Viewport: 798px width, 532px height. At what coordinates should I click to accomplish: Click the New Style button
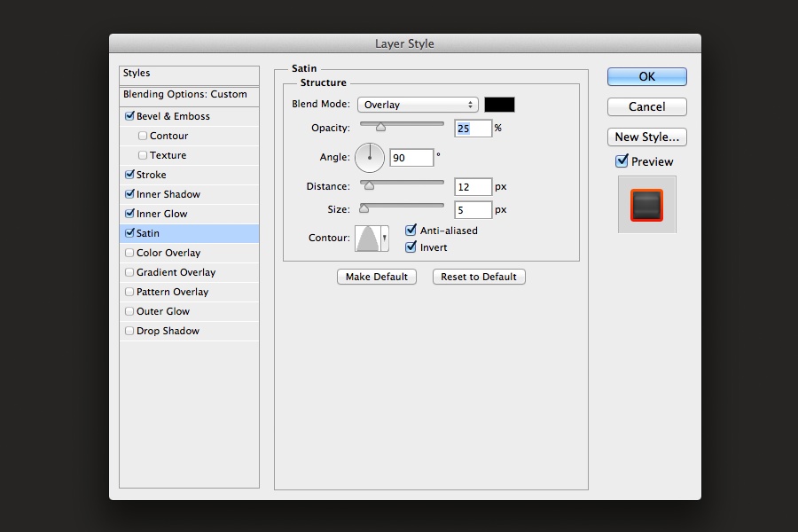tap(646, 137)
